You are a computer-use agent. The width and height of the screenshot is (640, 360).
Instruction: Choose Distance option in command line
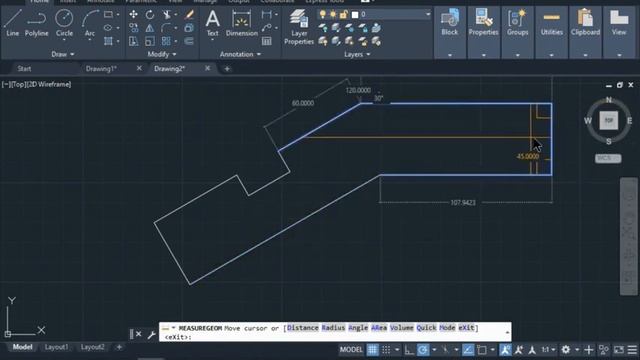pos(302,328)
